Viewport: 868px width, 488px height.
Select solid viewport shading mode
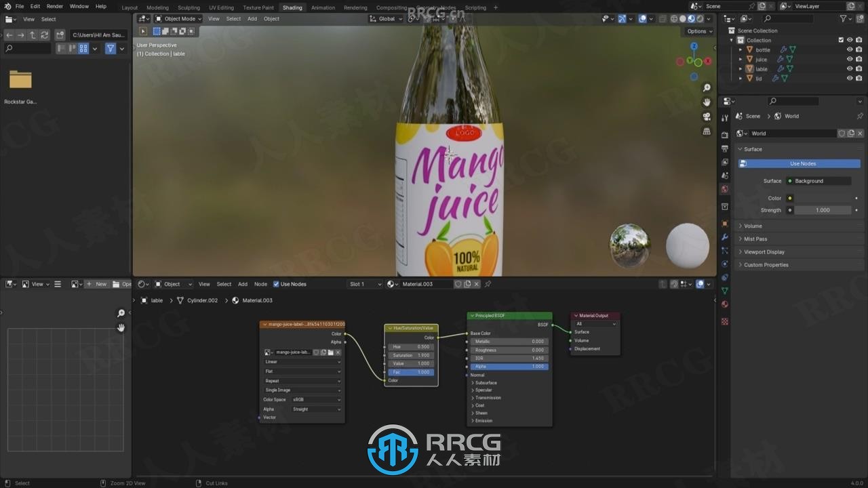click(683, 19)
